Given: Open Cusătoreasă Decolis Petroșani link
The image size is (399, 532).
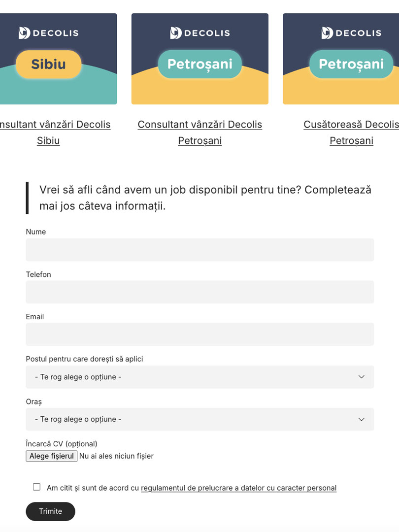Looking at the screenshot, I should pos(351,133).
